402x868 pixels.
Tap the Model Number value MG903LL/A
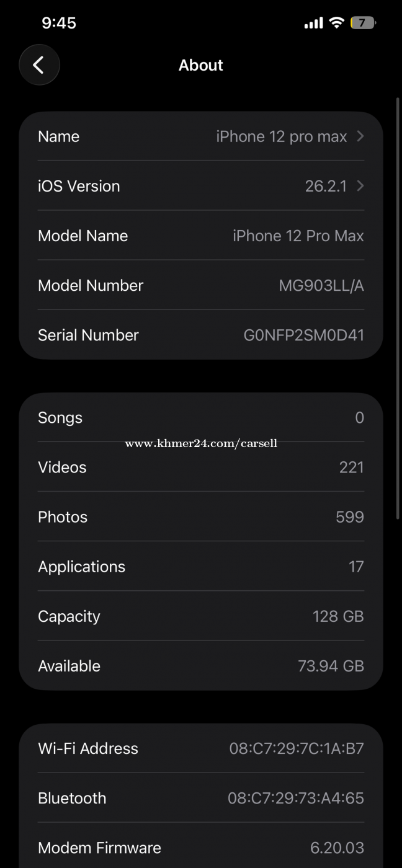coord(321,285)
